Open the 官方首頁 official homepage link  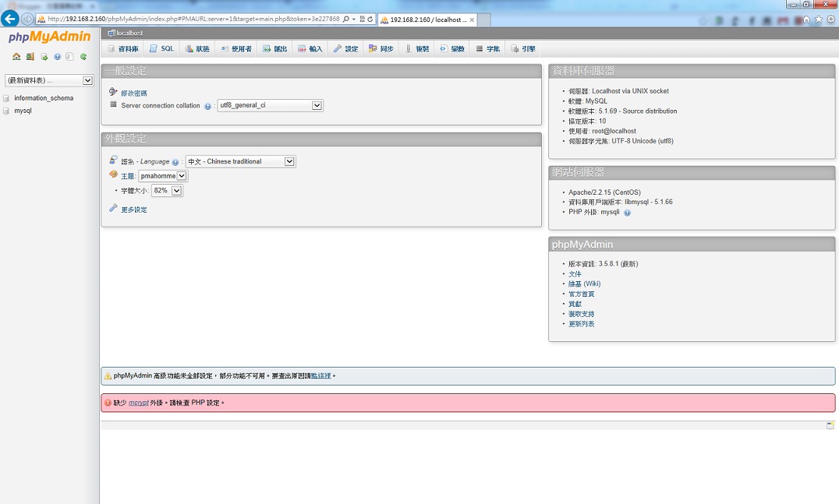pos(581,294)
